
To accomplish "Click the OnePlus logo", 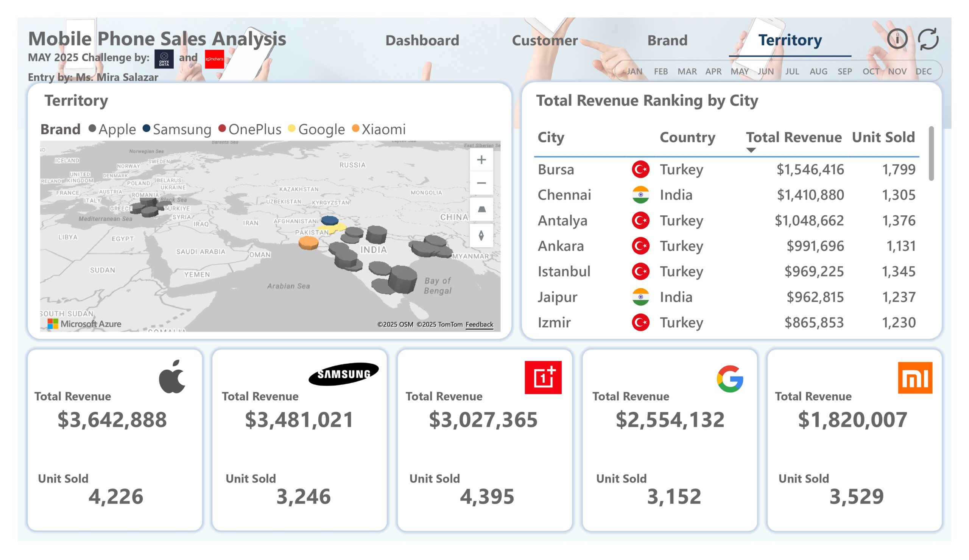I will click(543, 377).
